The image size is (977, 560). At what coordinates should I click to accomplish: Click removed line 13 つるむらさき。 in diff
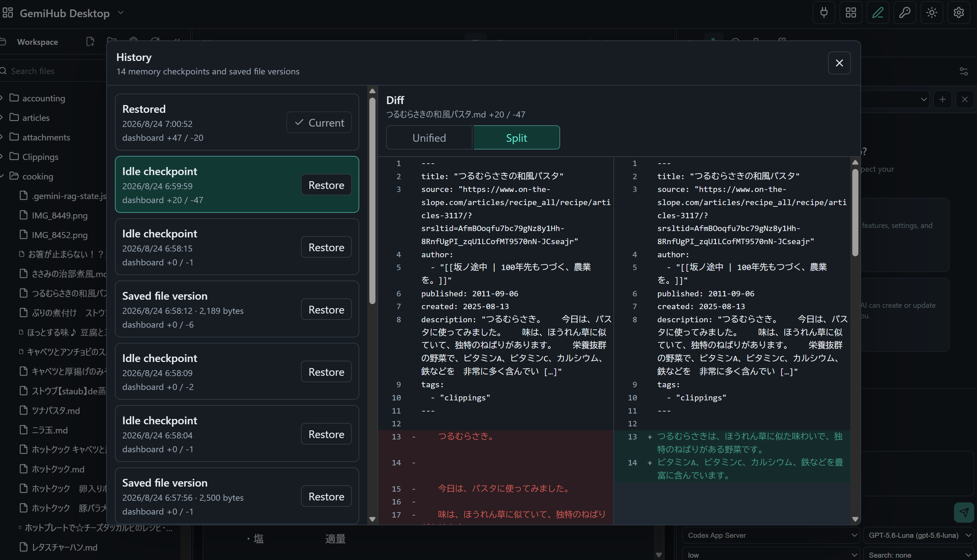(x=467, y=436)
